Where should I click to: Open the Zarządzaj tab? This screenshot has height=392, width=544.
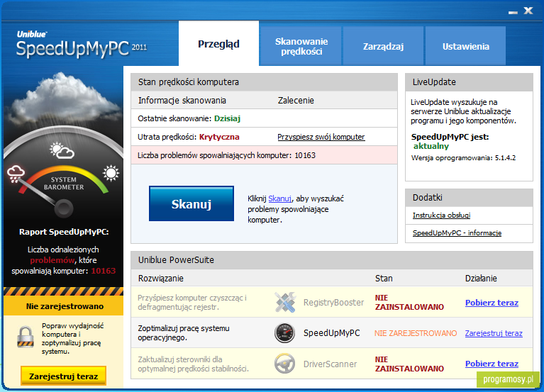click(383, 46)
